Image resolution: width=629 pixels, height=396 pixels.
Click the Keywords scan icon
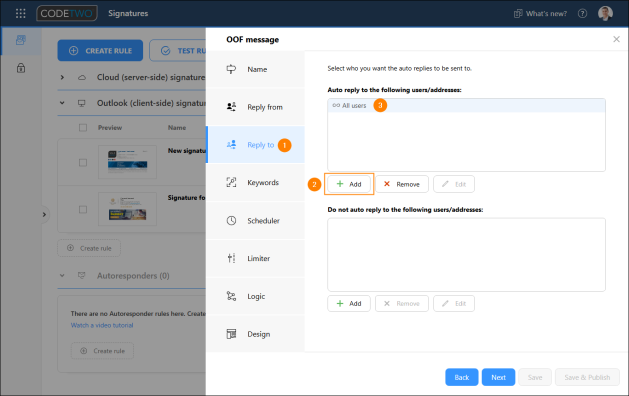click(231, 182)
